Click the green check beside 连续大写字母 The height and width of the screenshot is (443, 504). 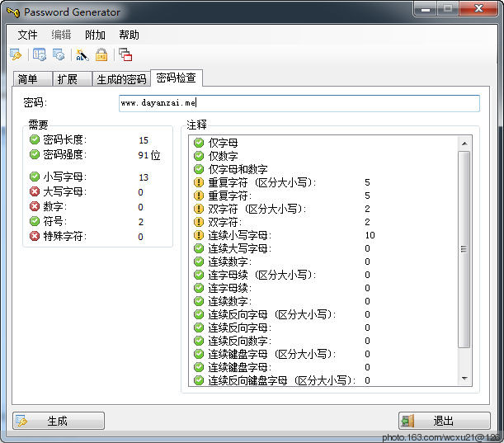pyautogui.click(x=199, y=248)
